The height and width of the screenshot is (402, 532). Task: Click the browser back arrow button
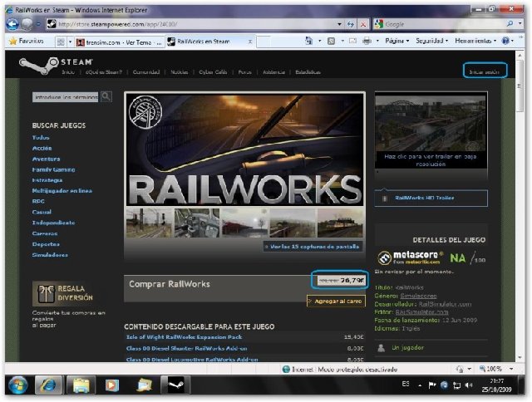click(12, 24)
